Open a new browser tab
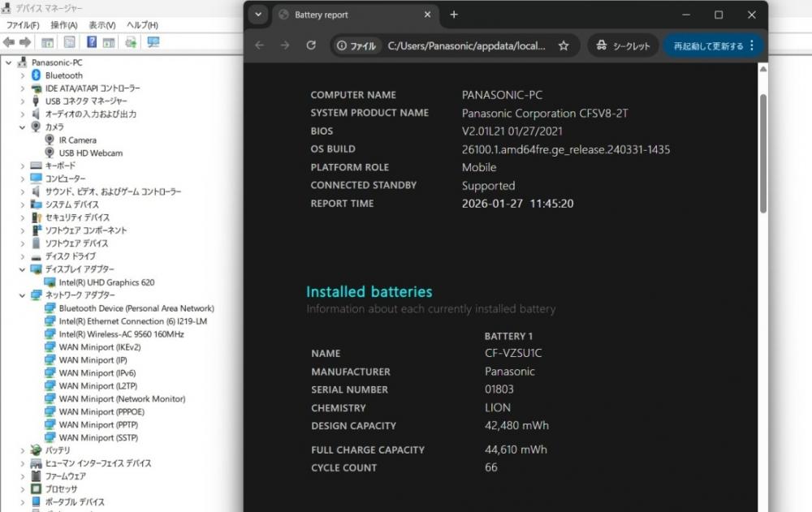Screen dimensions: 812x512 pos(454,15)
